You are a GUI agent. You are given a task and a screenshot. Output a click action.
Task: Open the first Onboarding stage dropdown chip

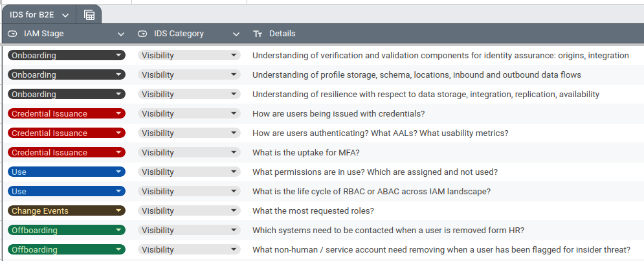point(66,56)
